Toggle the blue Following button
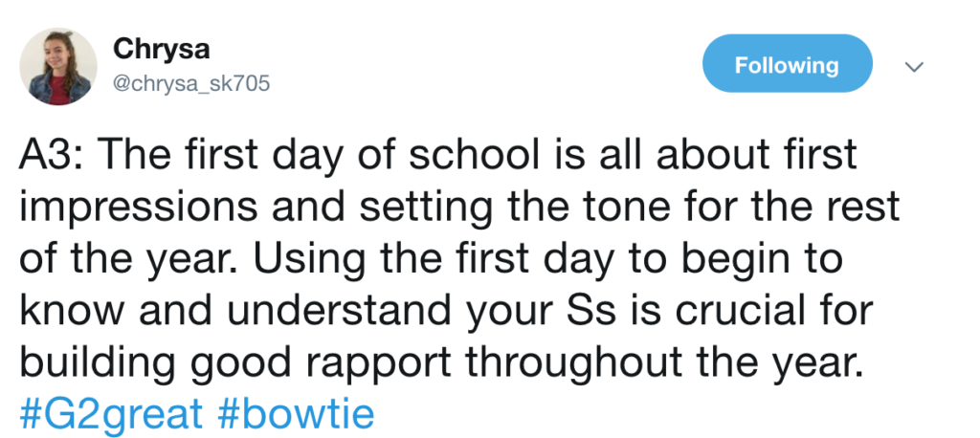Screen dimensions: 980x438 point(787,64)
